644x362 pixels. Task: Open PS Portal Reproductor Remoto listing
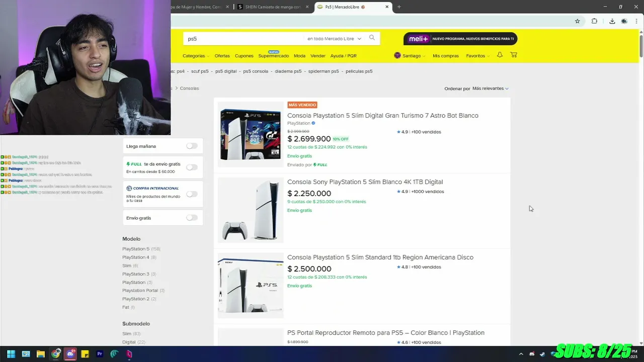386,333
